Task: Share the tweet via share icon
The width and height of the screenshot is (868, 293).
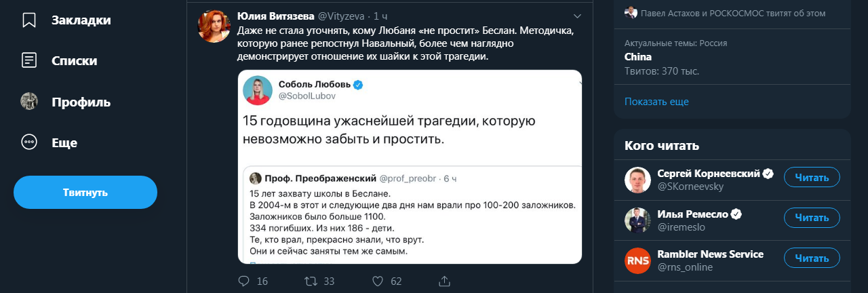Action: coord(445,281)
